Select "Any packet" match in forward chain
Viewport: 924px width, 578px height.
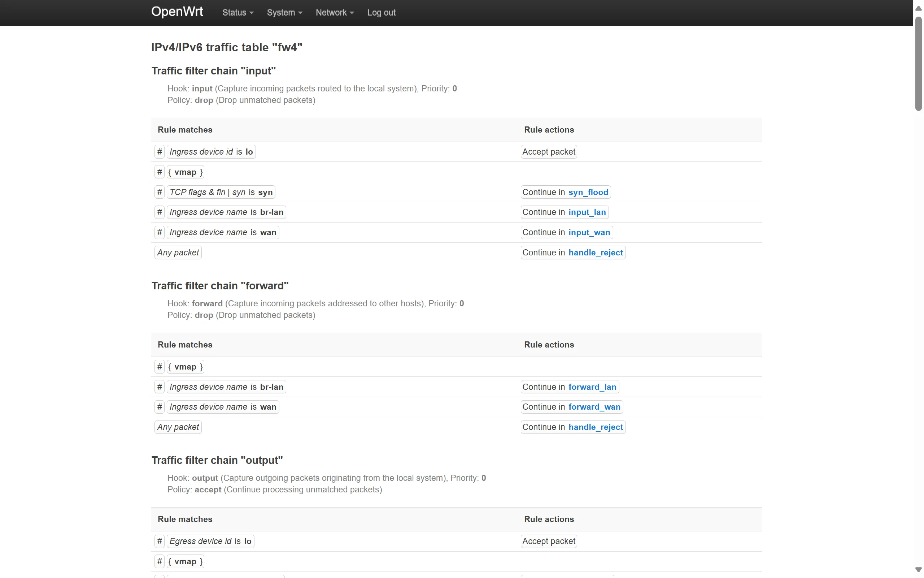178,427
